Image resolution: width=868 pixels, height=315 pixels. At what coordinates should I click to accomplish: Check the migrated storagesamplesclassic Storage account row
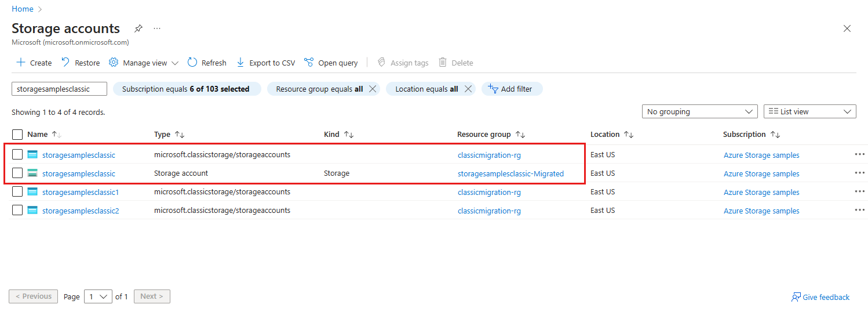[17, 173]
